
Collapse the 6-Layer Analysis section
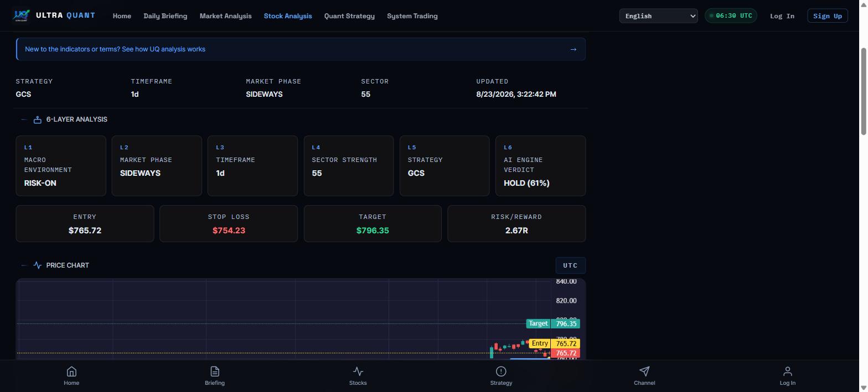pyautogui.click(x=24, y=119)
